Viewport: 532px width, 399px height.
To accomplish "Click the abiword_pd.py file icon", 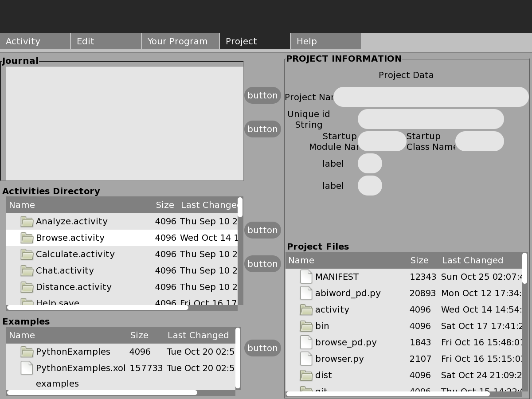I will 306,293.
